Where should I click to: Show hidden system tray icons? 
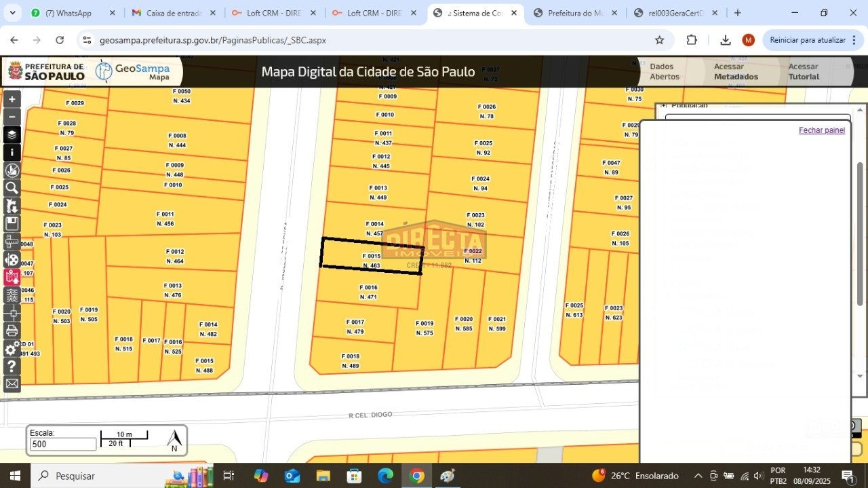[698, 476]
